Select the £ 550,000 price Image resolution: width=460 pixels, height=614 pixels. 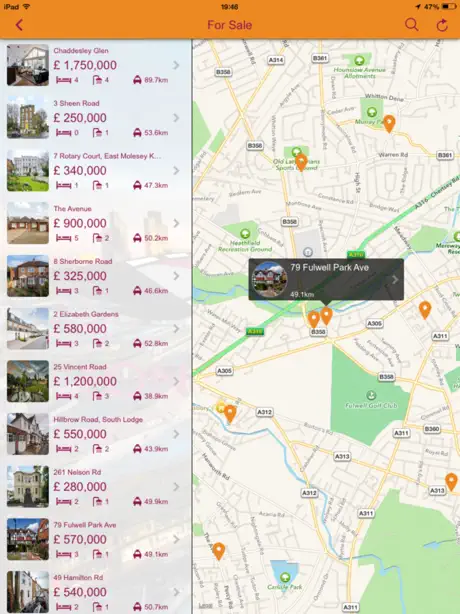(x=80, y=434)
